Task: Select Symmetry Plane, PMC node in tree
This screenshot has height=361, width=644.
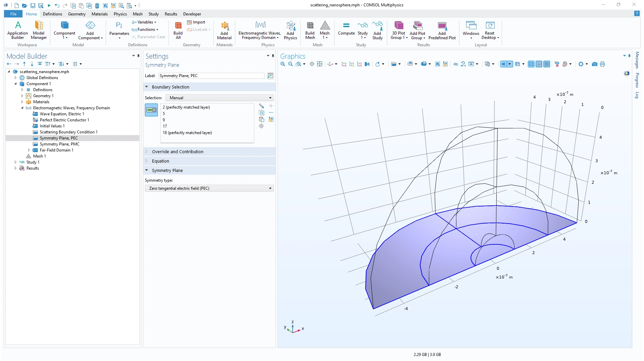Action: (x=59, y=144)
